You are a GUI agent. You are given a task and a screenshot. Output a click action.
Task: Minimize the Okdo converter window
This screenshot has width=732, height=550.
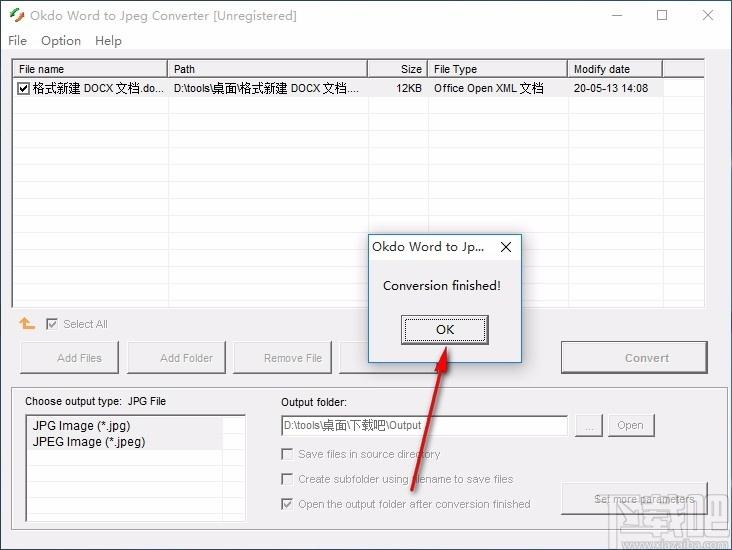click(617, 15)
